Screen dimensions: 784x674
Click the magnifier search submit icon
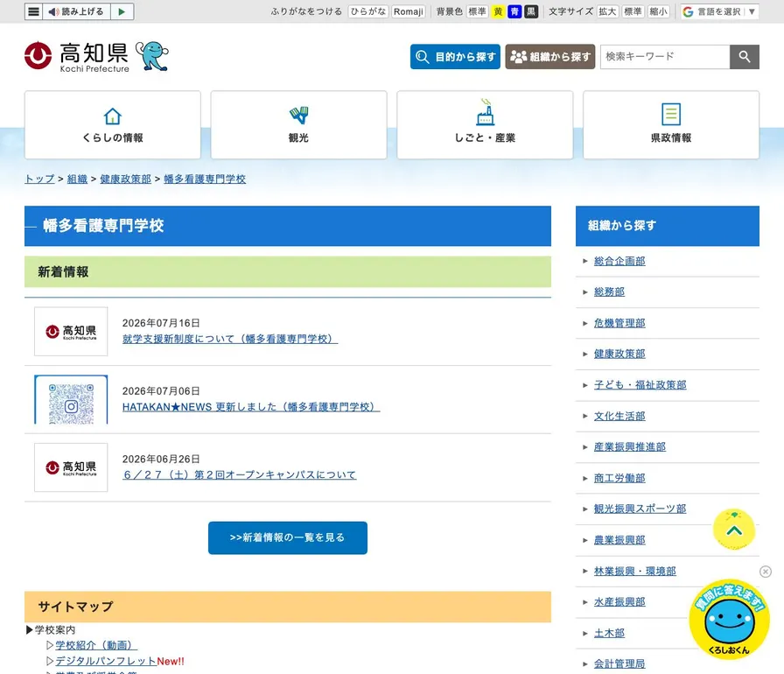745,57
